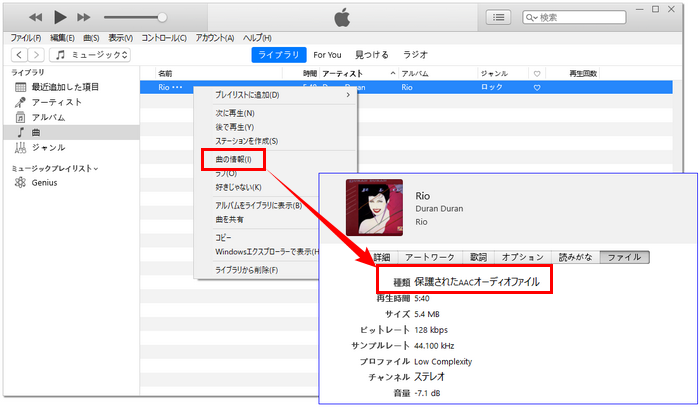Switch to the 歌詞 tab
700x407 pixels.
point(478,257)
